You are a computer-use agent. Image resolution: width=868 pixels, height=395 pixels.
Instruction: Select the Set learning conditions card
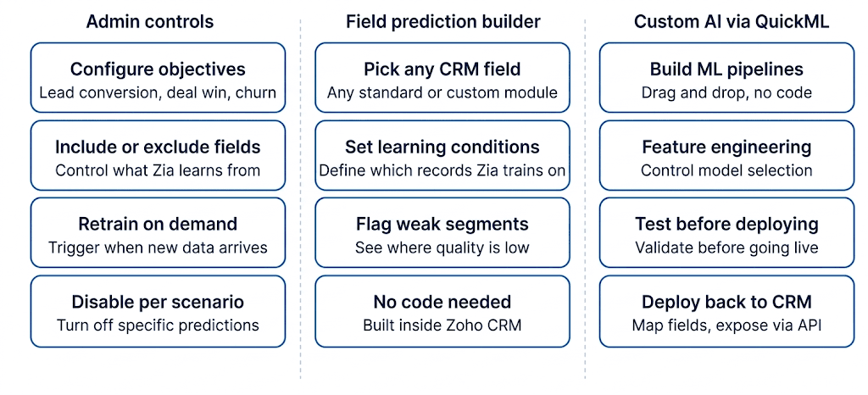(x=442, y=157)
